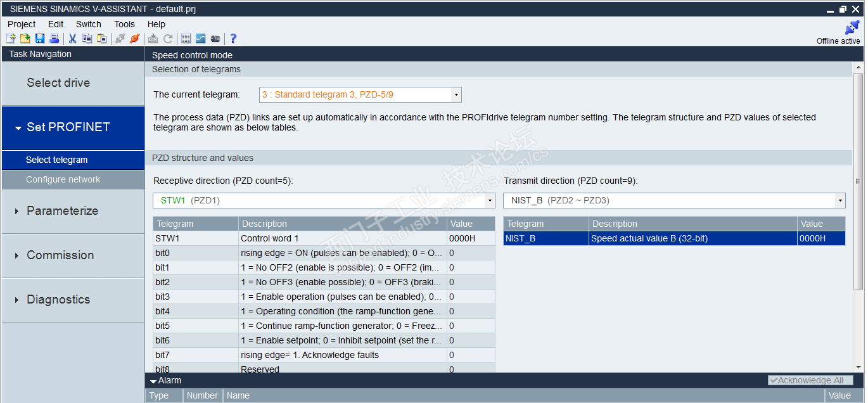
Task: Select bit7 Acknowledge faults row
Action: pos(324,355)
